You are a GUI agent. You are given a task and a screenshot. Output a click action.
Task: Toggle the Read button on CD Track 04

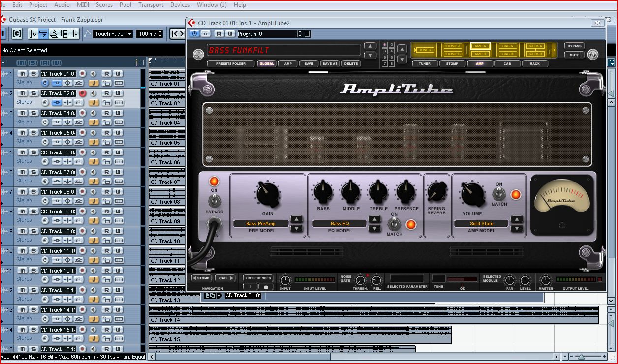coord(106,113)
